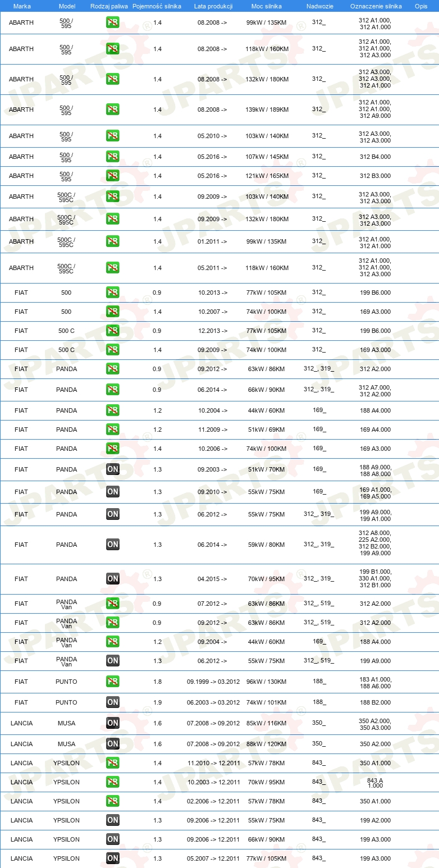Select the 74kW / 101KM power cell
Viewport: 439px width, 868px height.
point(267,702)
